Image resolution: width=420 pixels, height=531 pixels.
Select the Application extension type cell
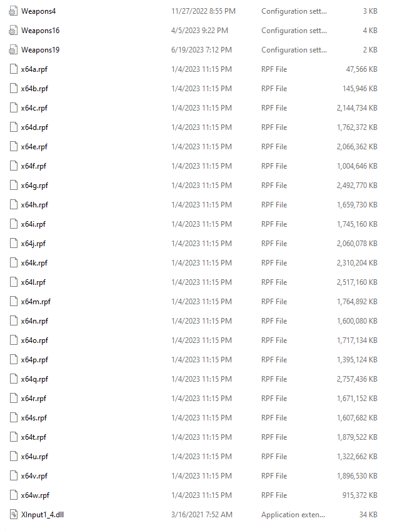point(293,515)
